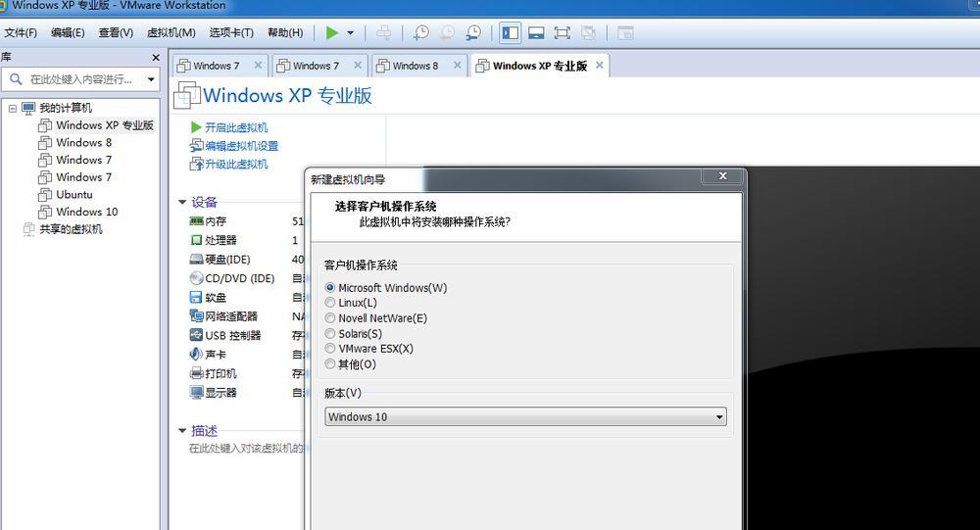Click the USB 控制器 device icon
The height and width of the screenshot is (530, 980).
tap(196, 335)
